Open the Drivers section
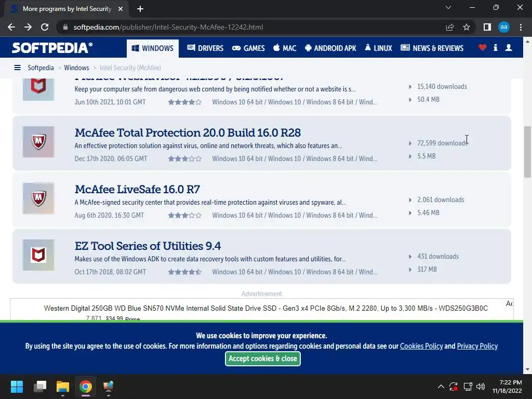Image resolution: width=532 pixels, height=399 pixels. (205, 48)
